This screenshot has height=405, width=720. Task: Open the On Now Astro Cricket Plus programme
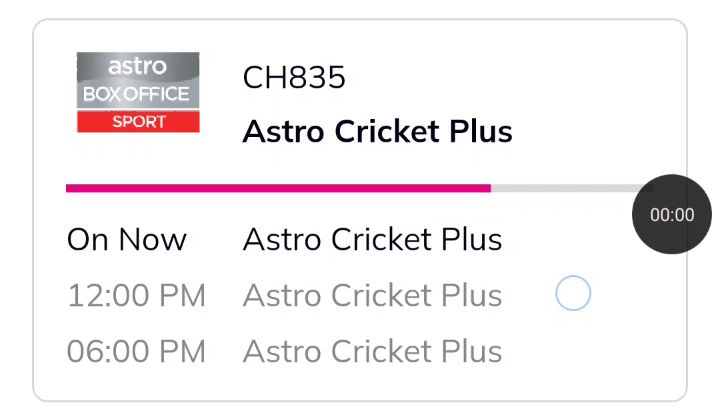pyautogui.click(x=372, y=240)
